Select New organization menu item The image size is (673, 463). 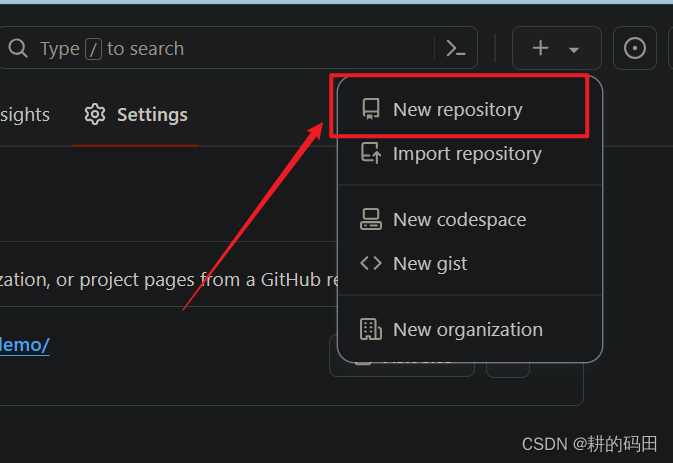tap(470, 330)
